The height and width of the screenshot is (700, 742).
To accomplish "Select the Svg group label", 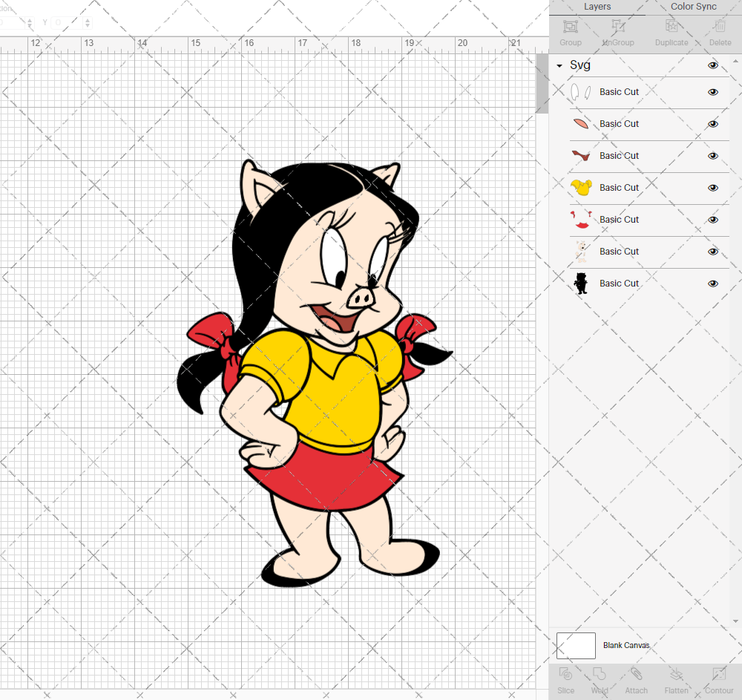I will click(x=580, y=65).
